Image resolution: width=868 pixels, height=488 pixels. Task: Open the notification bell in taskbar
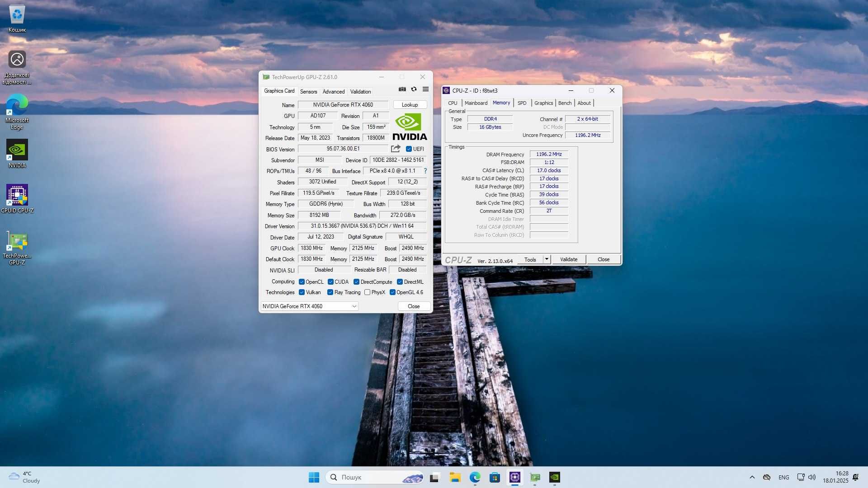pos(856,477)
